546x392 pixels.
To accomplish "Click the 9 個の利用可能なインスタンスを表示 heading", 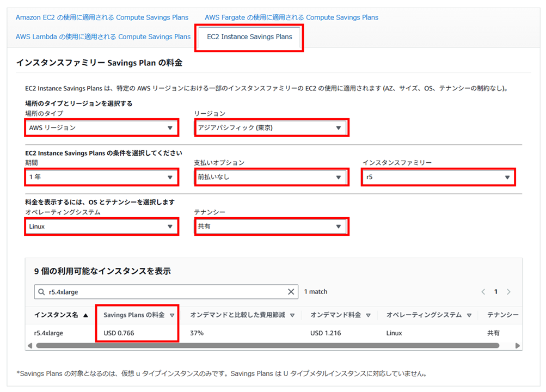I will pos(102,271).
